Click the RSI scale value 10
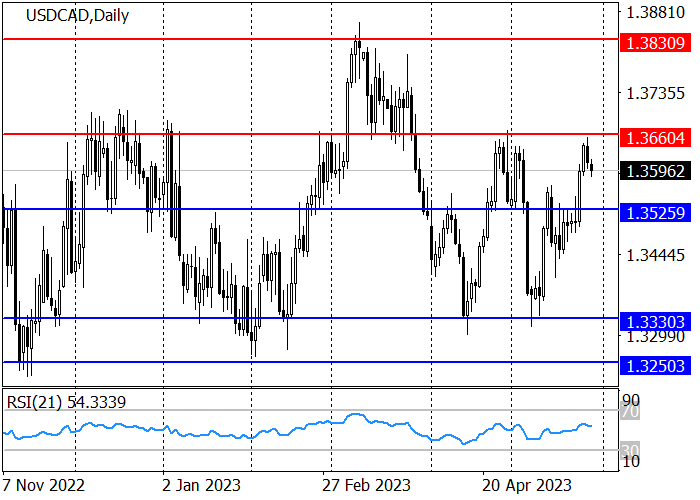The image size is (700, 500). [x=630, y=462]
